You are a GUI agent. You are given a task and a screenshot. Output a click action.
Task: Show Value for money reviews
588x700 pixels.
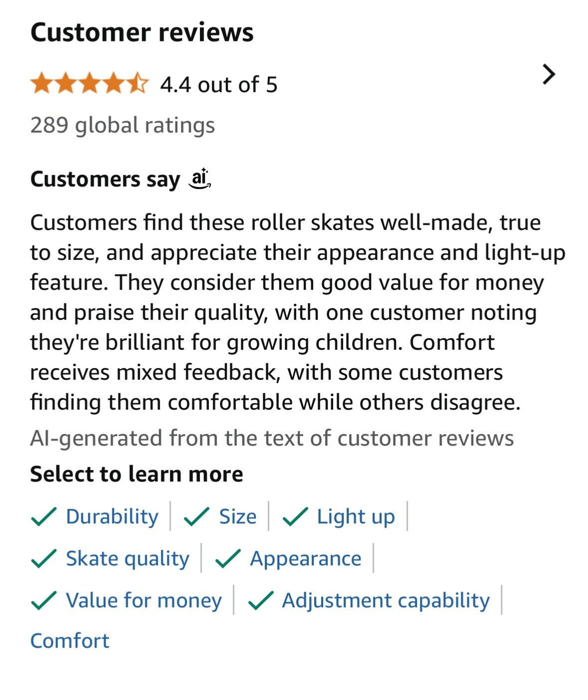click(x=144, y=601)
